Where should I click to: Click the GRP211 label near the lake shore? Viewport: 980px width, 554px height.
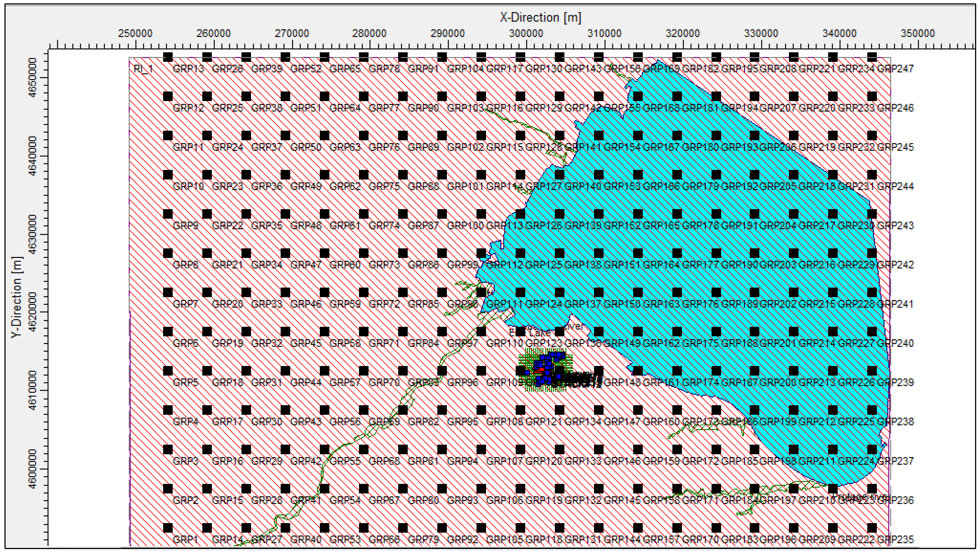pyautogui.click(x=817, y=461)
